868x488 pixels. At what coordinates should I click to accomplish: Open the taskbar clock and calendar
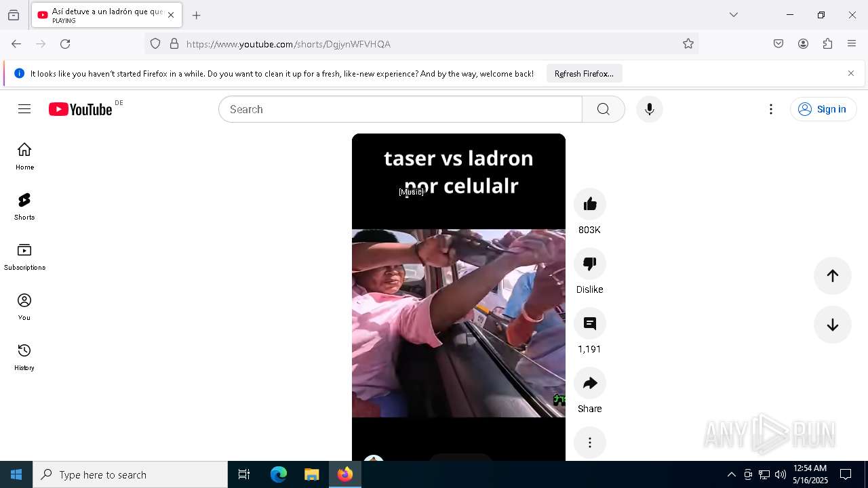pos(810,474)
